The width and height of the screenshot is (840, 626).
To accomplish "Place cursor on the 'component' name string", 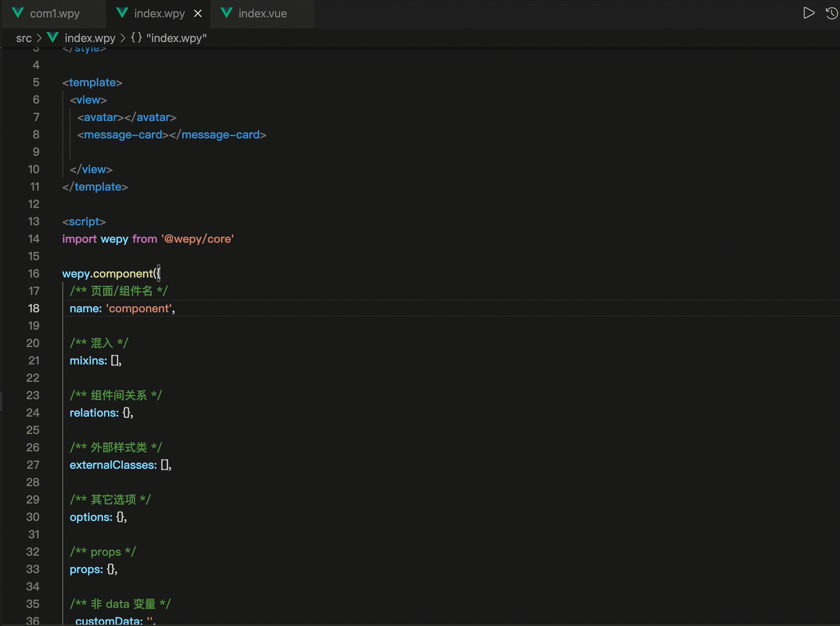I will pos(139,308).
